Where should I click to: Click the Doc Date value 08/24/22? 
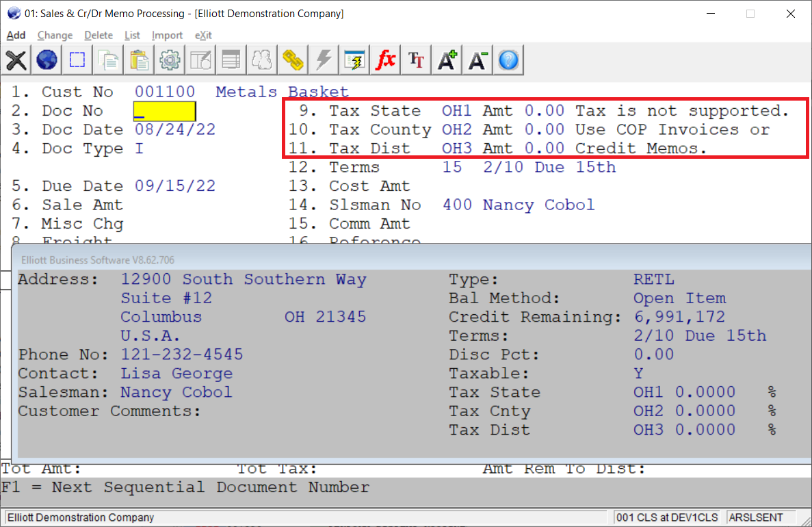[x=175, y=129]
